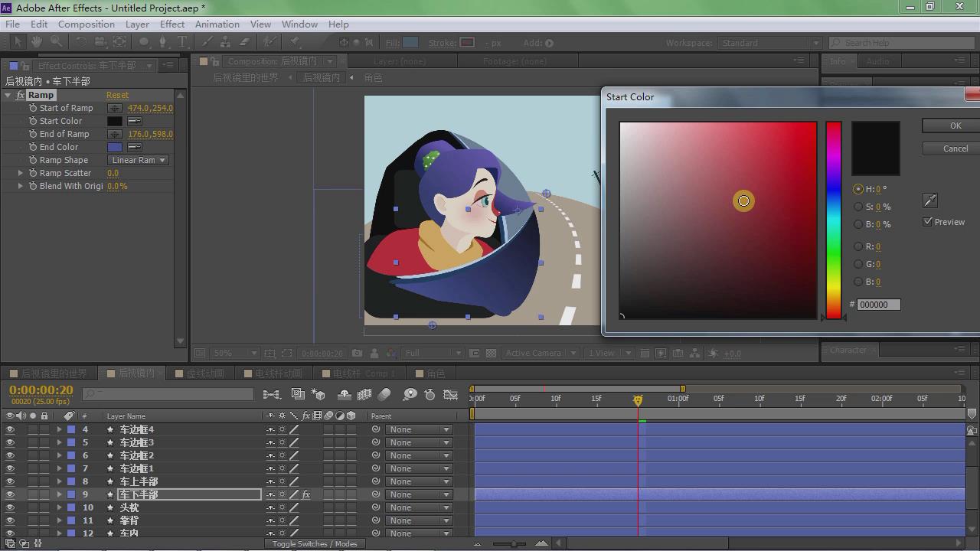Open the File menu
Viewport: 980px width, 551px height.
point(13,24)
